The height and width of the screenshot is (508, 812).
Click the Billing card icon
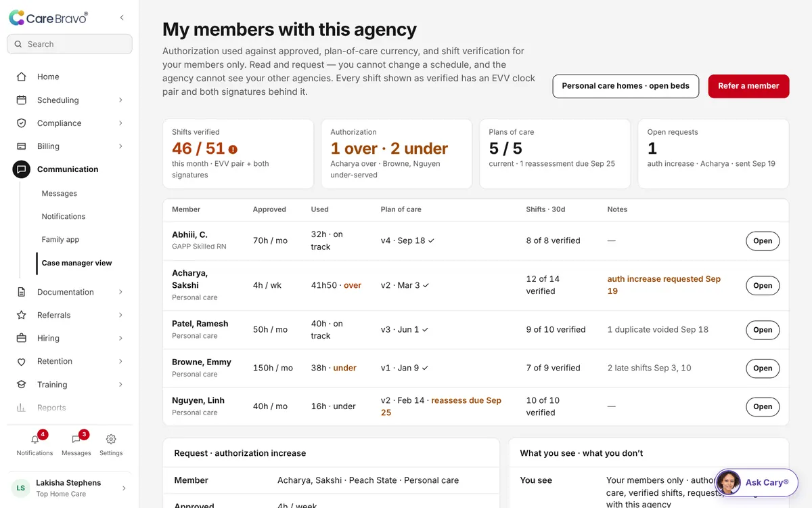click(22, 146)
